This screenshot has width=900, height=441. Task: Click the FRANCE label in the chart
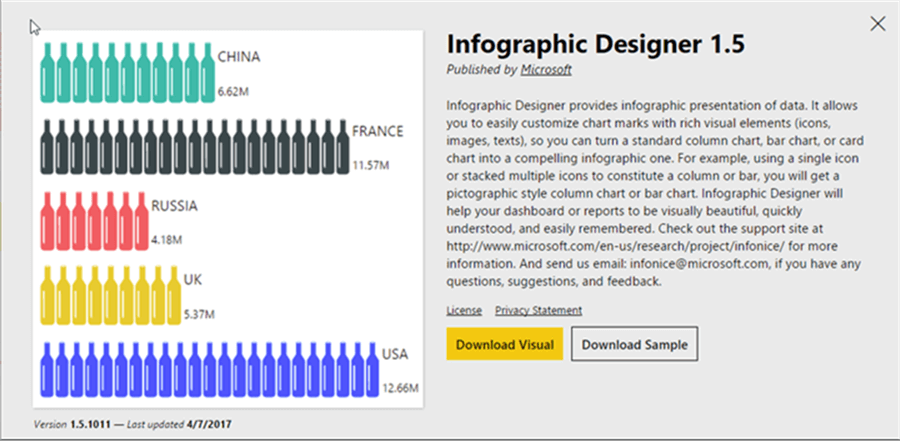[x=378, y=131]
